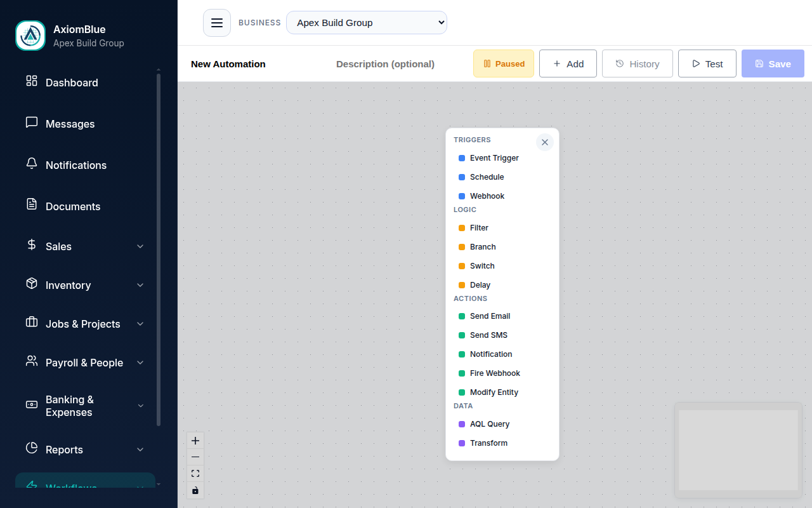Add a Send Email action

click(x=502, y=316)
